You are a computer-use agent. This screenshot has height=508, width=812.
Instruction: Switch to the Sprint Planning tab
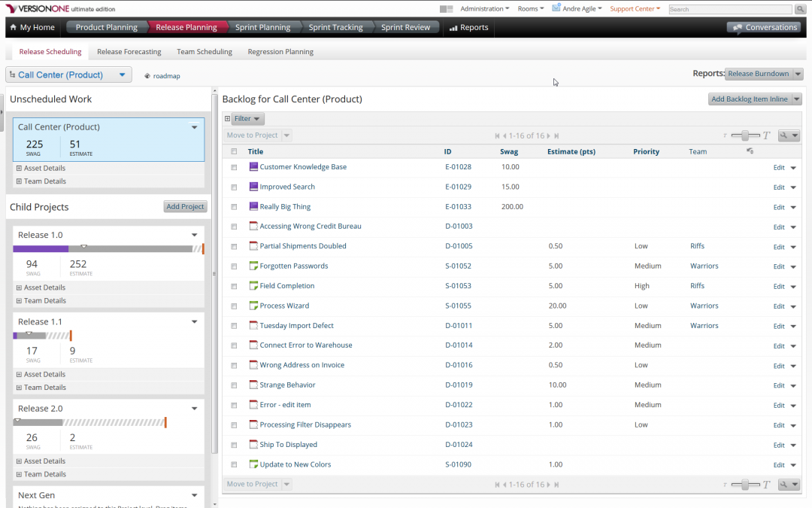pyautogui.click(x=262, y=28)
